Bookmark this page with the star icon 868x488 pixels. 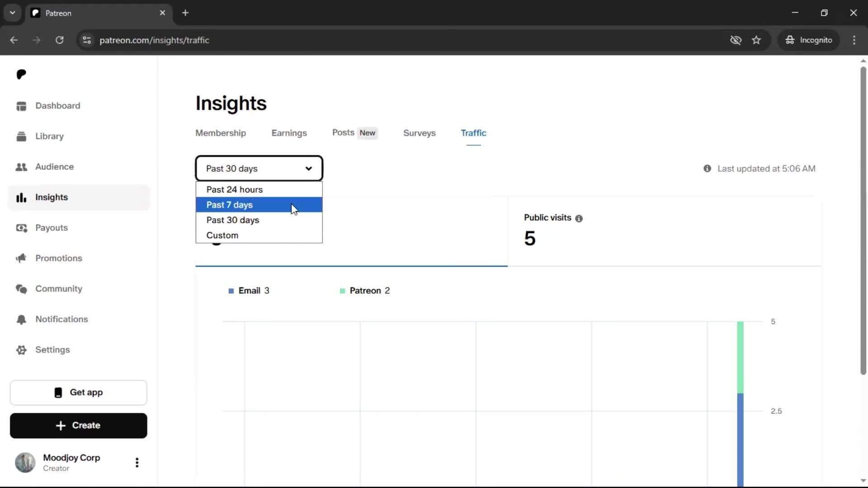click(756, 40)
